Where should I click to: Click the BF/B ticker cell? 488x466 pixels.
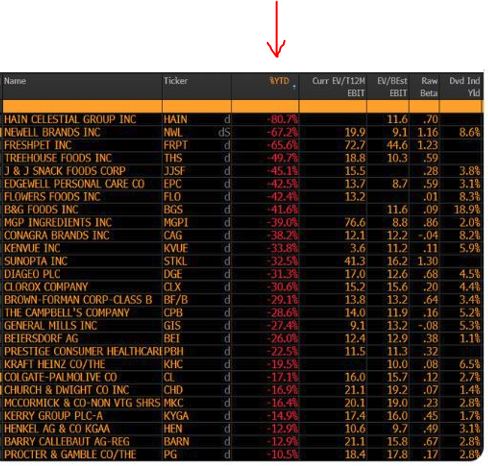click(176, 300)
